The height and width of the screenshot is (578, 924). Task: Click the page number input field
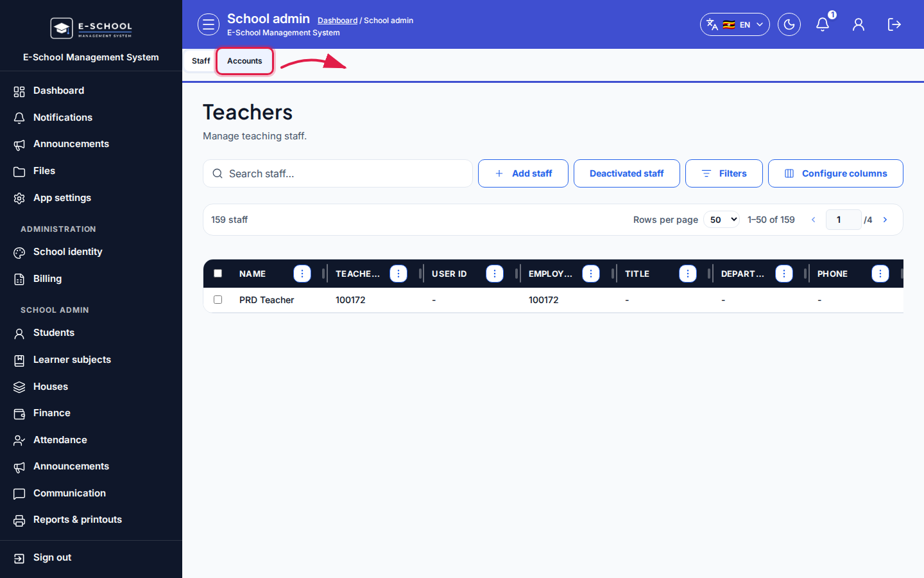pos(843,220)
